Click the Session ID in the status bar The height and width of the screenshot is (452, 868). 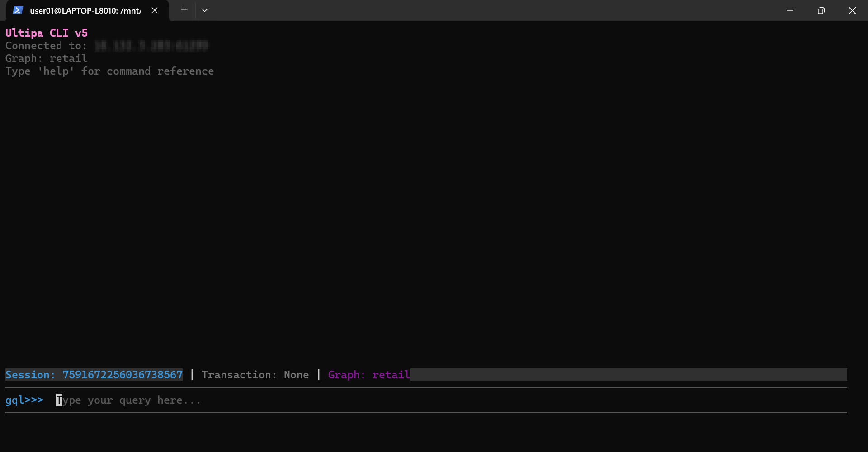[x=122, y=375]
